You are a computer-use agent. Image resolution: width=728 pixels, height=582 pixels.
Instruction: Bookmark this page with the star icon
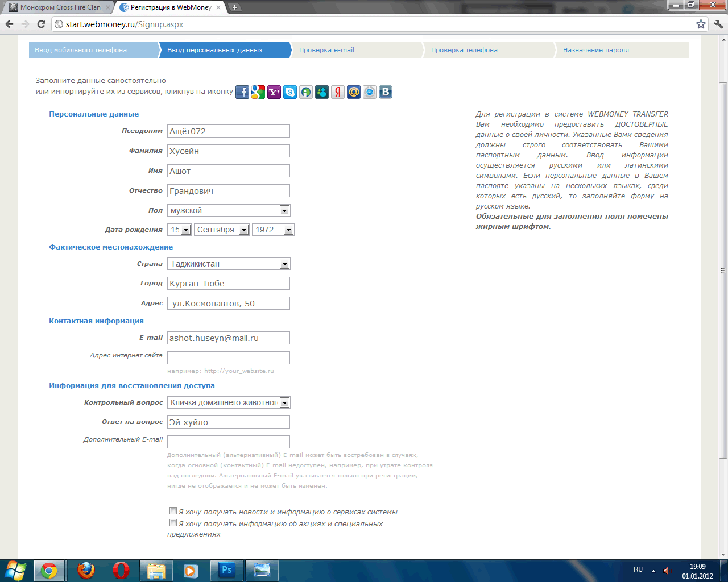point(701,24)
